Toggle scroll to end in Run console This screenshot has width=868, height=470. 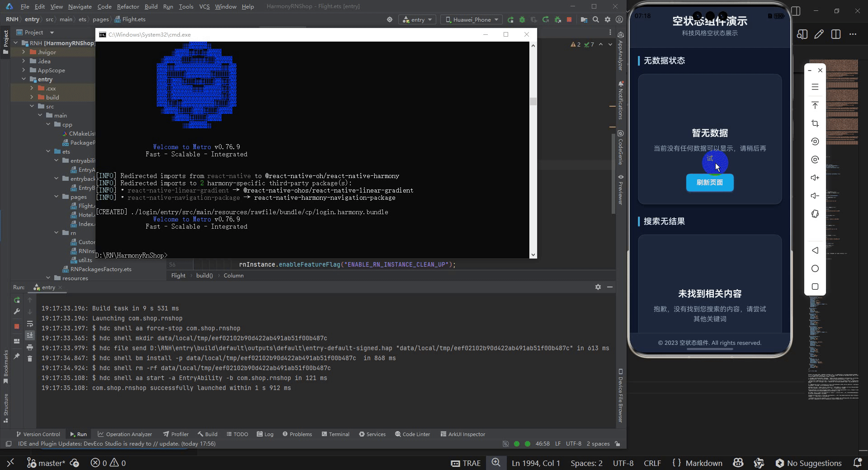[x=30, y=335]
